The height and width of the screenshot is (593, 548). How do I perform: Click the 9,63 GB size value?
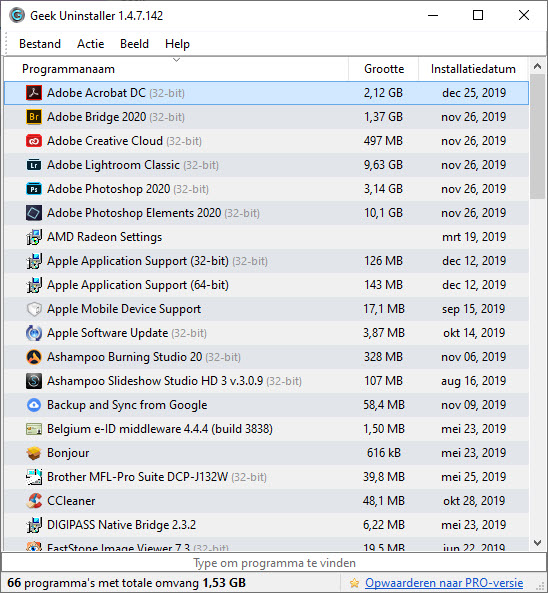[x=383, y=165]
